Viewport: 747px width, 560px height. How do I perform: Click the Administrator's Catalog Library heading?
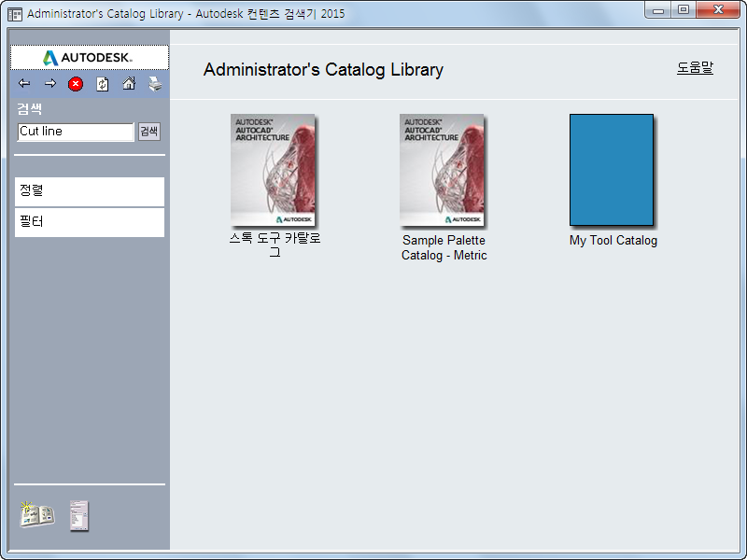[x=323, y=69]
